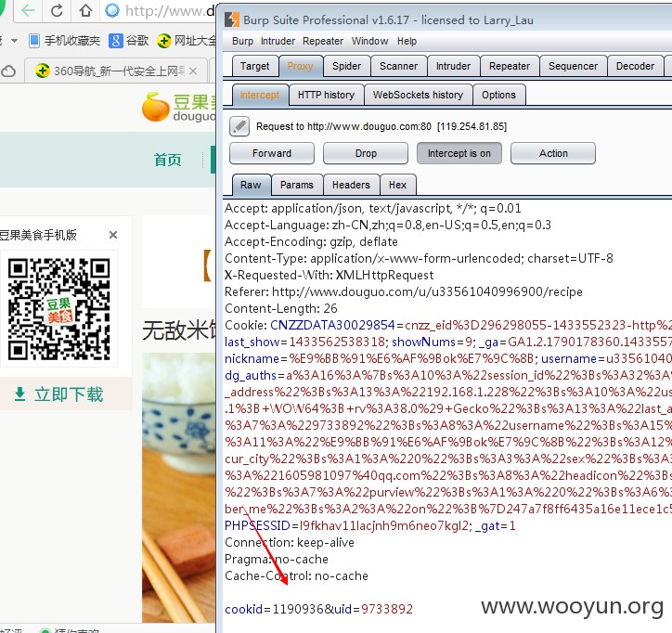Open the bookmarks bar dropdown arrow
Image resolution: width=672 pixels, height=633 pixels.
tap(14, 41)
